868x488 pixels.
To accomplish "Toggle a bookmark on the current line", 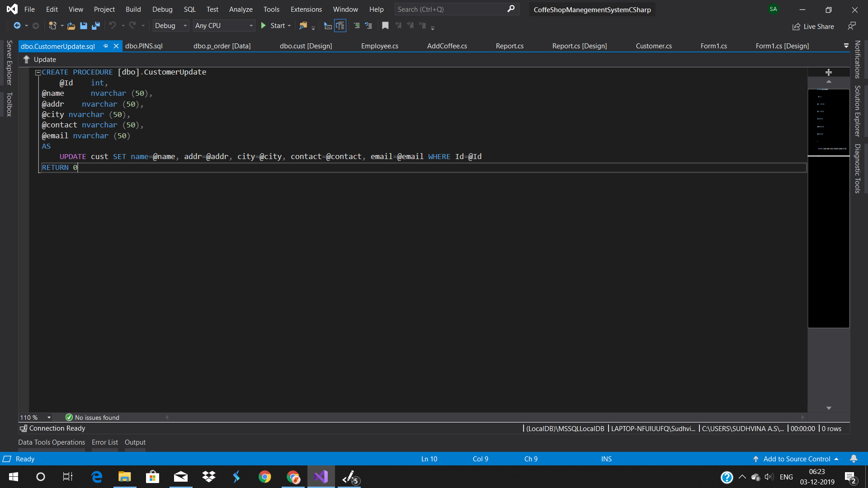I will click(385, 26).
